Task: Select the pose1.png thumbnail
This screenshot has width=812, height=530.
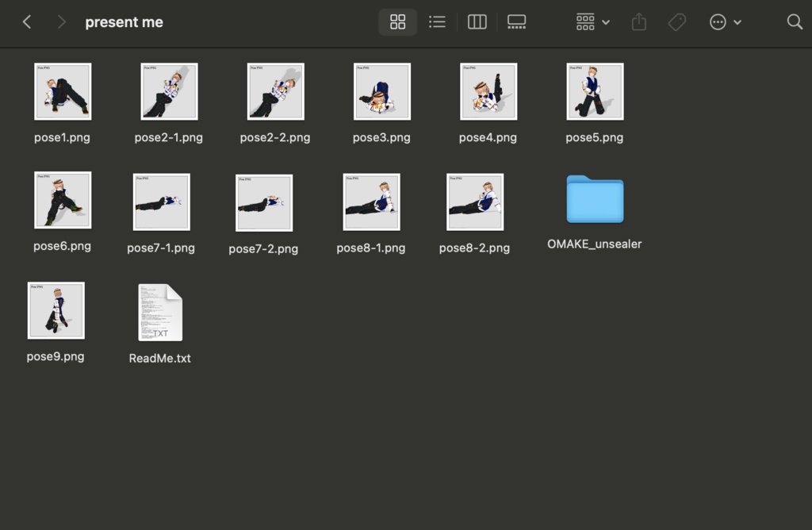Action: 63,92
